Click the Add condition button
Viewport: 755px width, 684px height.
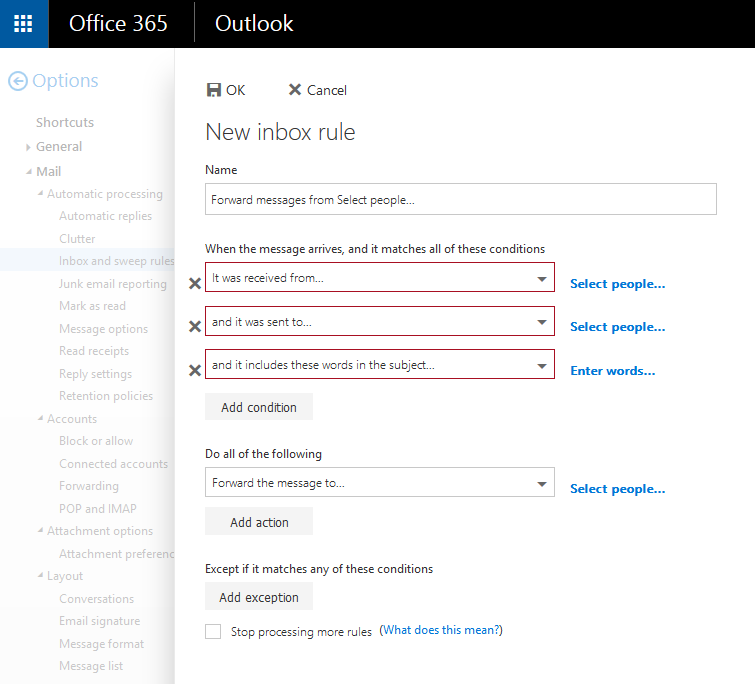click(x=259, y=407)
